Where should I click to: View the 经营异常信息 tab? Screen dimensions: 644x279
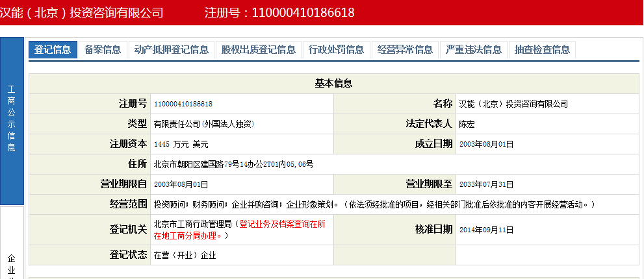point(406,50)
